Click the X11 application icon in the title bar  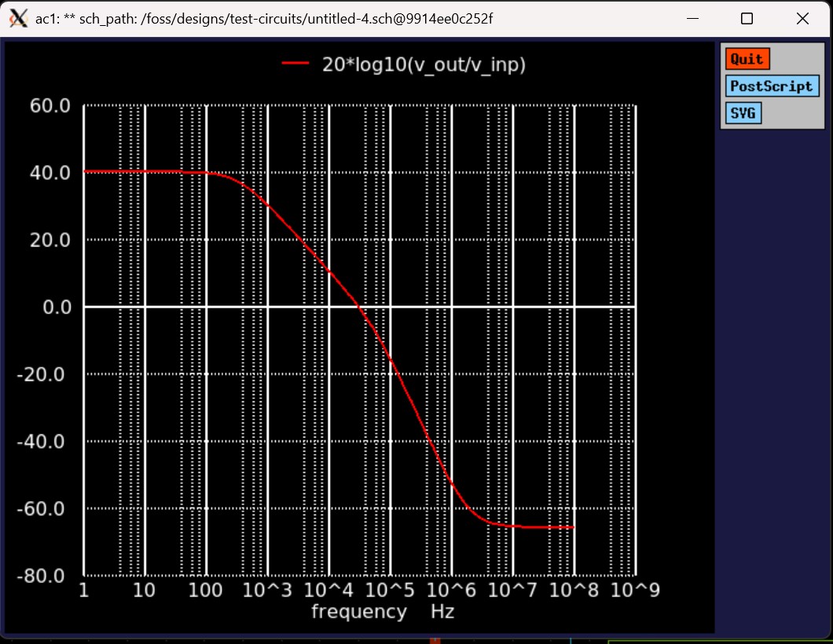[x=18, y=18]
